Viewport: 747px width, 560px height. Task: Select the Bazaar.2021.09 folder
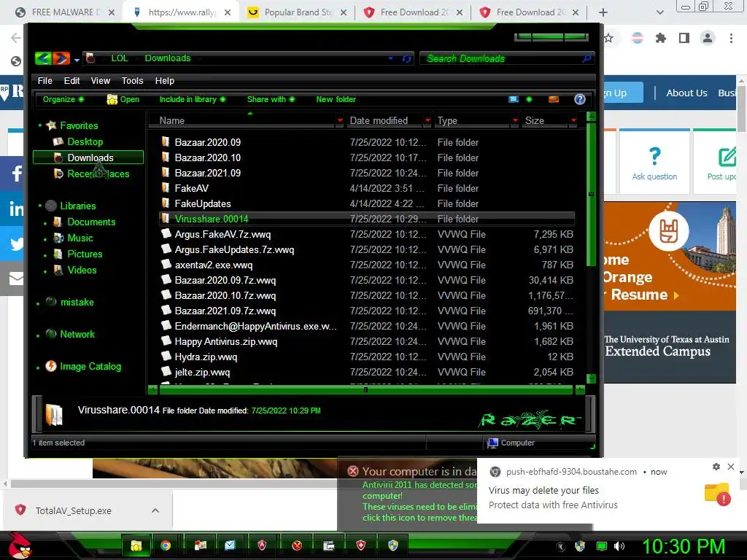click(x=207, y=173)
